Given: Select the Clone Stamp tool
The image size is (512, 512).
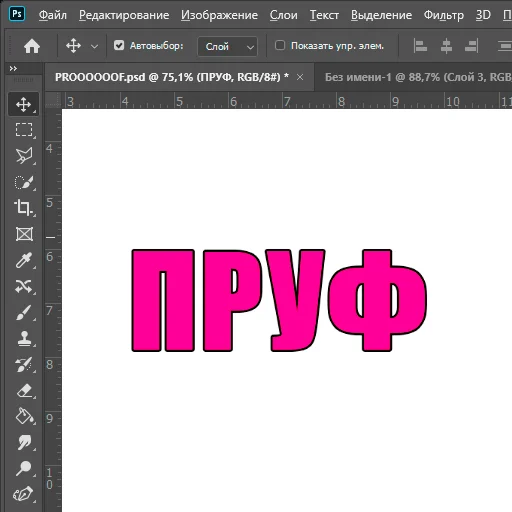Looking at the screenshot, I should pos(24,339).
